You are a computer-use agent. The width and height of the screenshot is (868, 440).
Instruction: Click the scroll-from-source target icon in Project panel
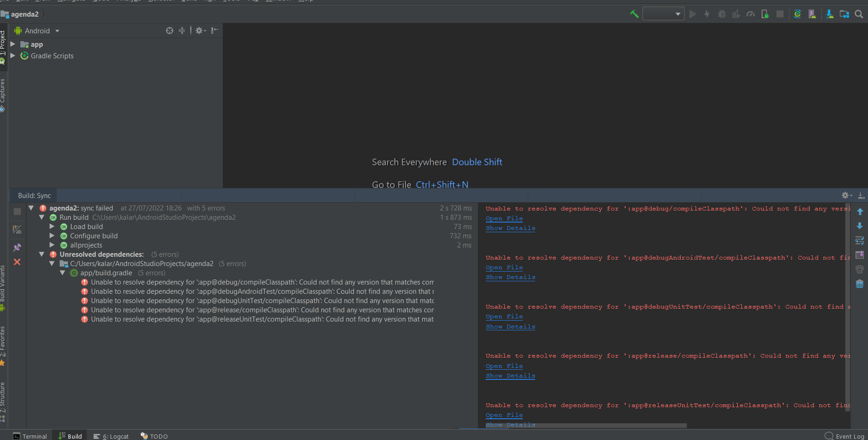(x=170, y=31)
